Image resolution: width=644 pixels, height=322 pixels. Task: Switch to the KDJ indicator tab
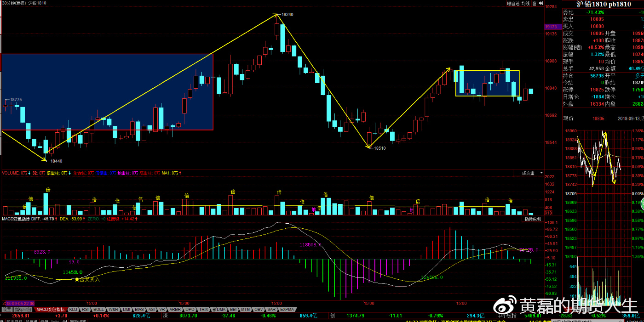73,310
